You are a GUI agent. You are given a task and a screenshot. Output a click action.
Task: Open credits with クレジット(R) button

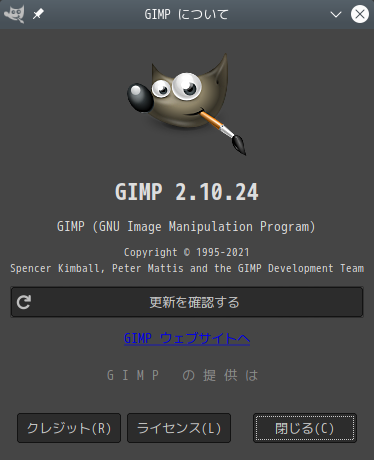pos(69,428)
